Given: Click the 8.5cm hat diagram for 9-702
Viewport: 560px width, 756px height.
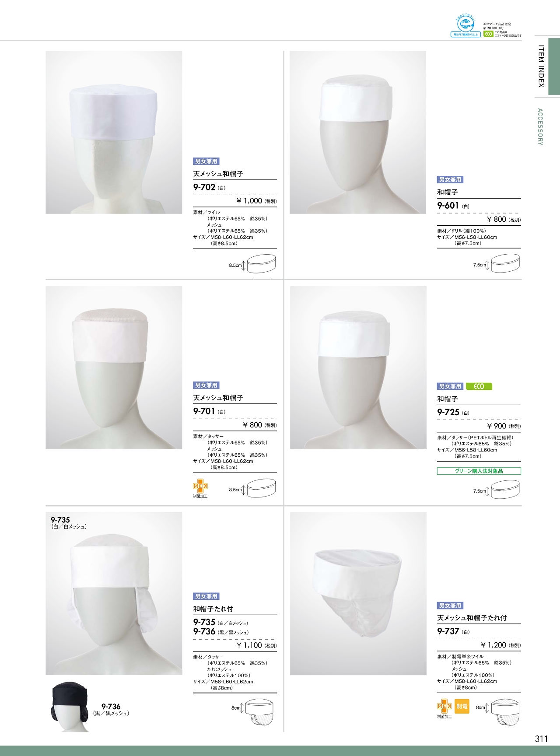Looking at the screenshot, I should click(x=262, y=264).
